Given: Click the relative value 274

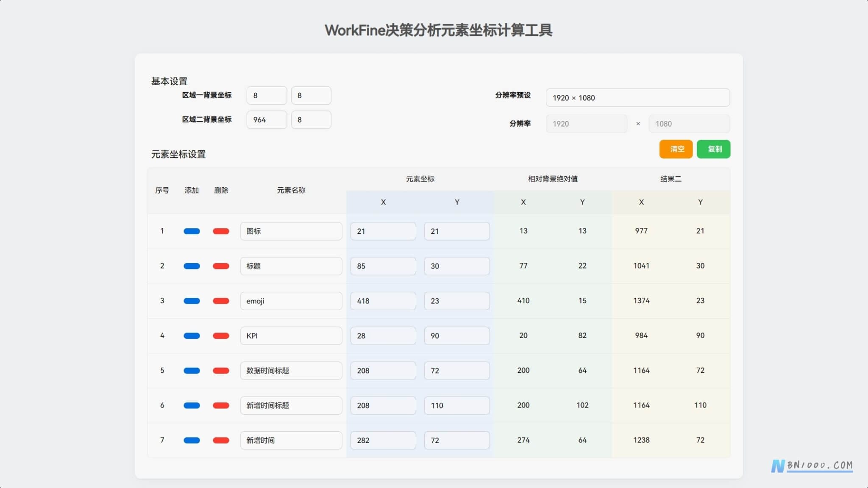Looking at the screenshot, I should pos(523,440).
